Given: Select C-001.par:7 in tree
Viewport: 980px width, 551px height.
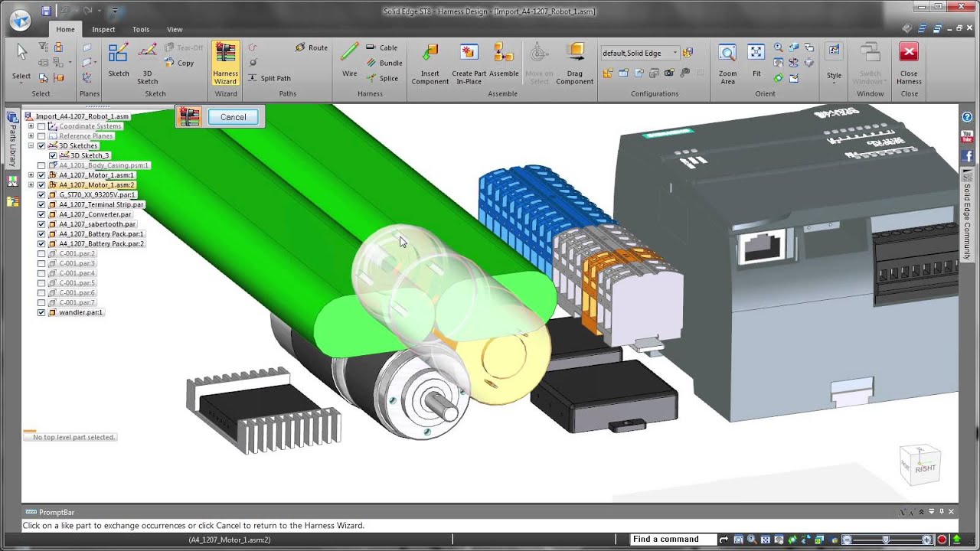Looking at the screenshot, I should (77, 302).
